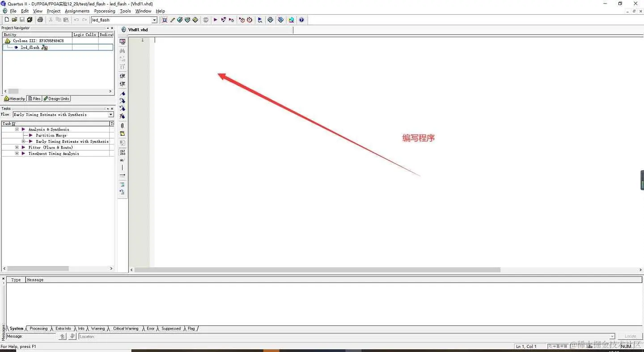Open the Assignments menu
The height and width of the screenshot is (352, 644).
point(77,11)
